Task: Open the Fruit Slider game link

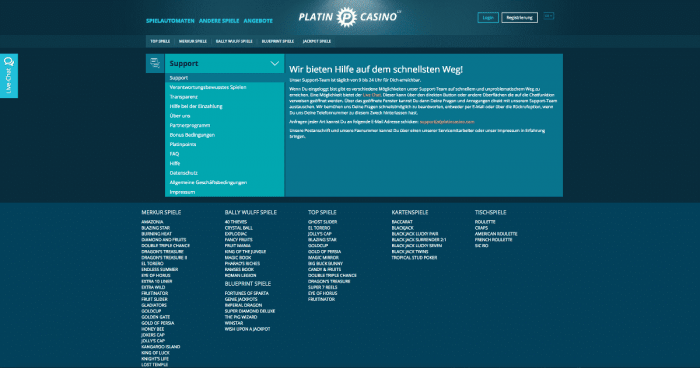Action: click(x=154, y=299)
